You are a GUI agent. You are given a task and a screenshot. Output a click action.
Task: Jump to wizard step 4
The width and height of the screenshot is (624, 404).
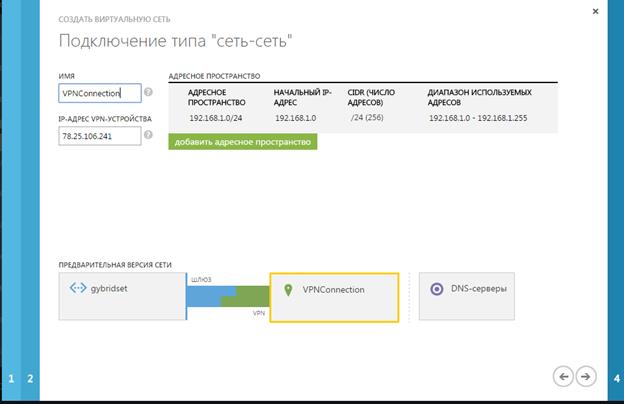tap(615, 379)
